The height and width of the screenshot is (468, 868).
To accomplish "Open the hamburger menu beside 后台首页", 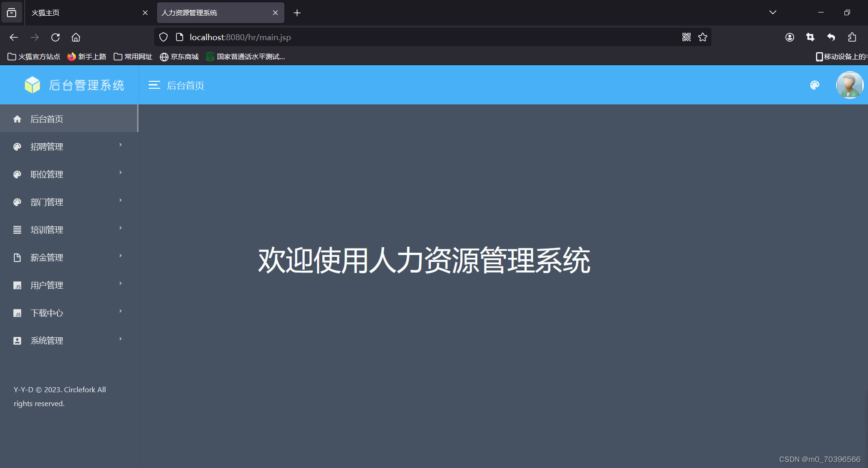I will [x=154, y=85].
